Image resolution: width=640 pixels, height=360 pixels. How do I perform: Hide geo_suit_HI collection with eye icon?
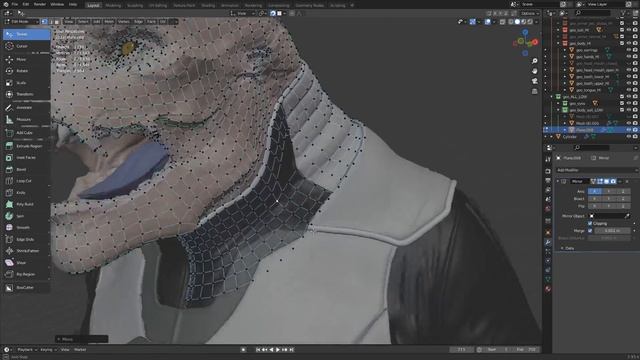(629, 30)
